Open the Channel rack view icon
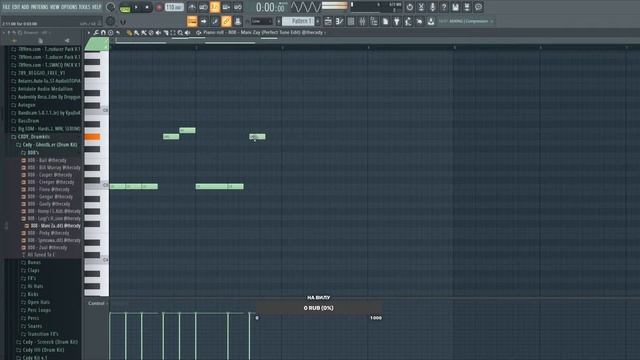This screenshot has width=640, height=360. [x=351, y=21]
